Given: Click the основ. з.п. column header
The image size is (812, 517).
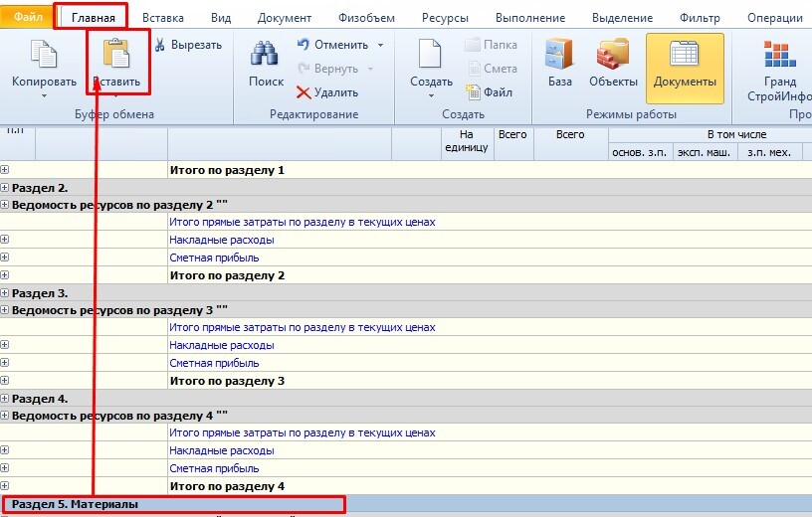Looking at the screenshot, I should [640, 152].
